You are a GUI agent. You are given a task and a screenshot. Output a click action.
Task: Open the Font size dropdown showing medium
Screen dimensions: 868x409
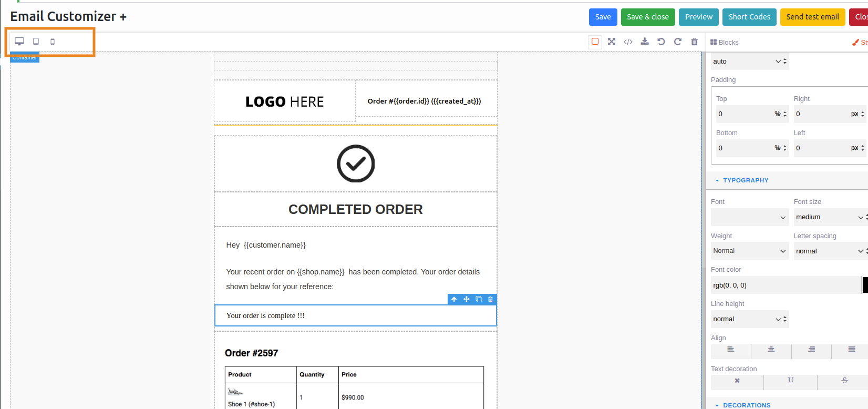(x=831, y=217)
